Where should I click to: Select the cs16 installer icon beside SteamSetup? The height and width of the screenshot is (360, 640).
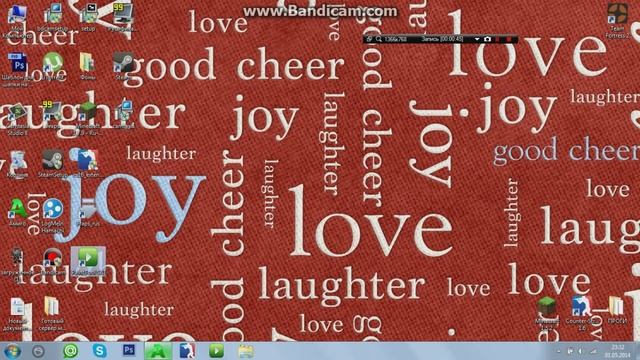pos(87,163)
